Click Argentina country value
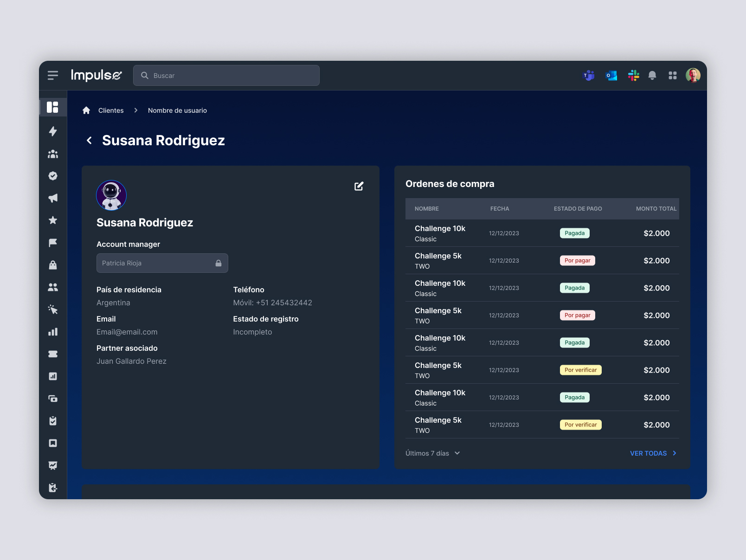Viewport: 746px width, 560px height. coord(113,303)
